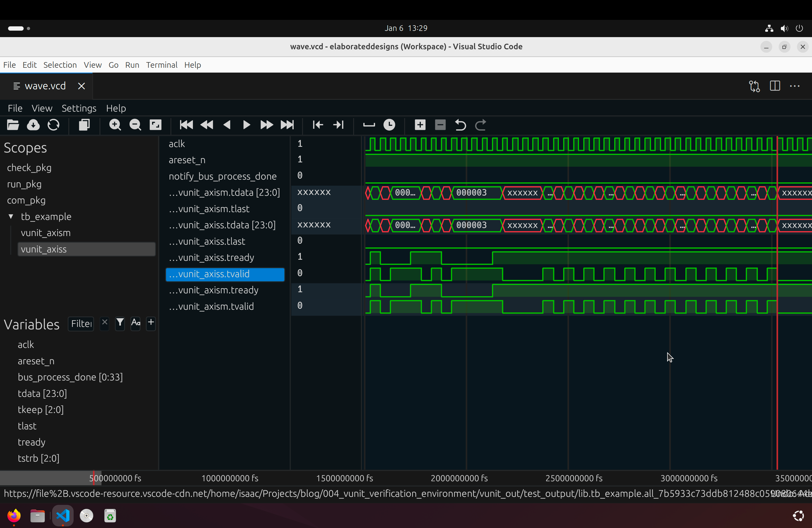Jump to previous transition

(x=318, y=125)
